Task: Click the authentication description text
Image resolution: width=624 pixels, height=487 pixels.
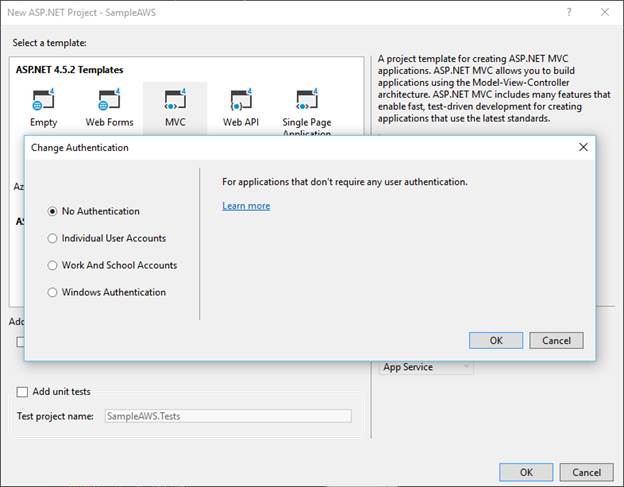Action: click(x=345, y=182)
